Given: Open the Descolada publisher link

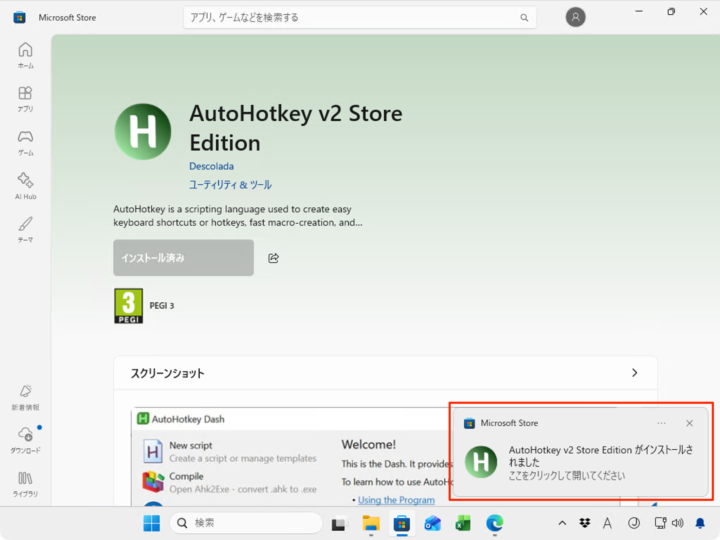Looking at the screenshot, I should [x=211, y=166].
